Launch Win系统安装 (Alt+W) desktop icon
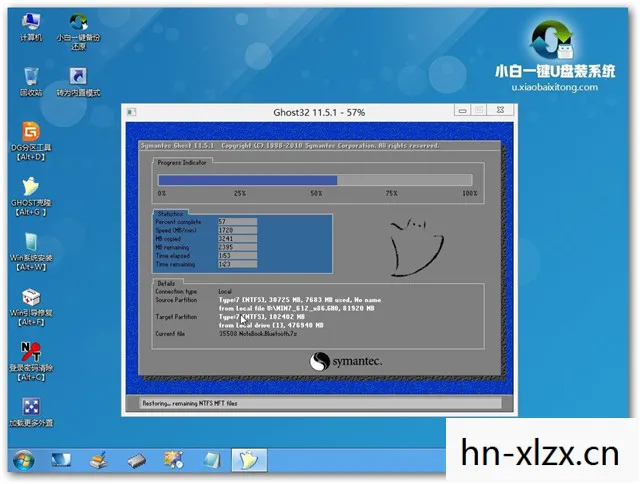Viewport: 640px width, 484px height. pyautogui.click(x=31, y=252)
